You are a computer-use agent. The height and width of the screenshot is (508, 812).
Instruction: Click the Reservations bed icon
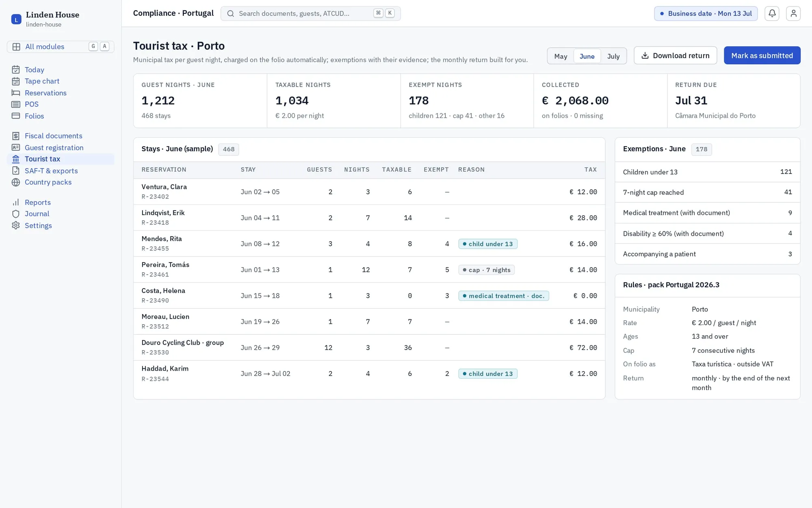tap(16, 93)
